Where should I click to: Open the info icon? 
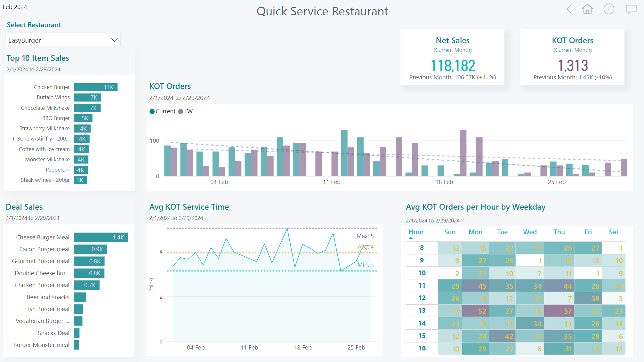click(608, 9)
